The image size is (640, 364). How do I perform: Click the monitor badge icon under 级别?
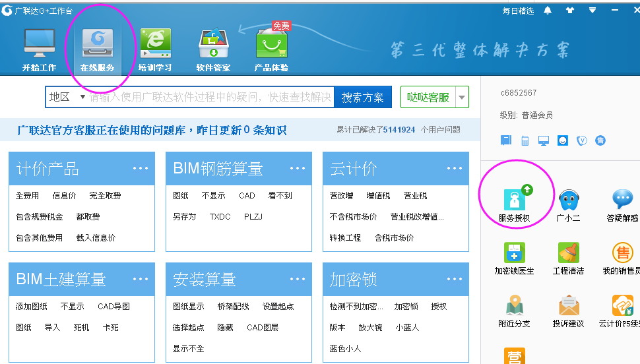coord(544,140)
